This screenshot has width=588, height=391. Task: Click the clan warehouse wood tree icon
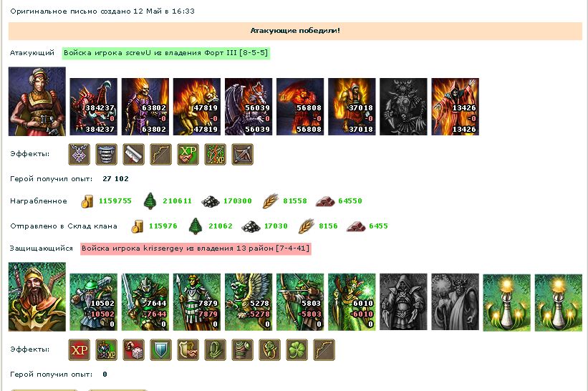(196, 226)
